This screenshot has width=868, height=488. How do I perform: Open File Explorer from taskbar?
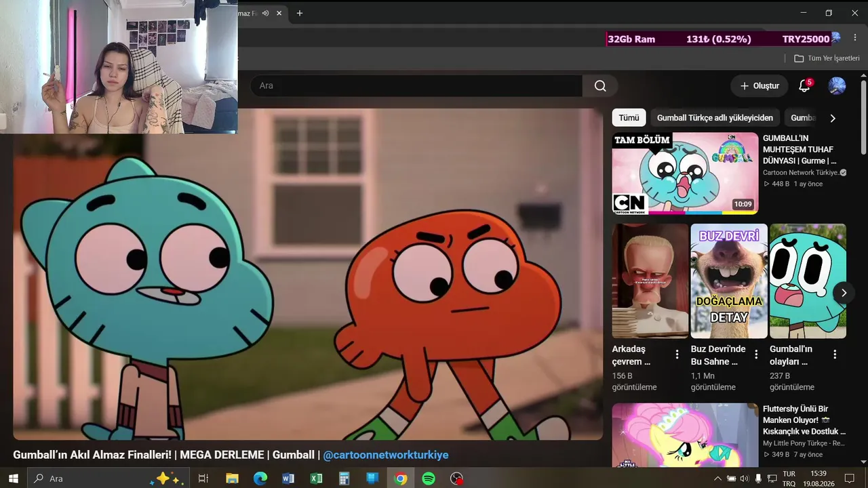point(232,479)
